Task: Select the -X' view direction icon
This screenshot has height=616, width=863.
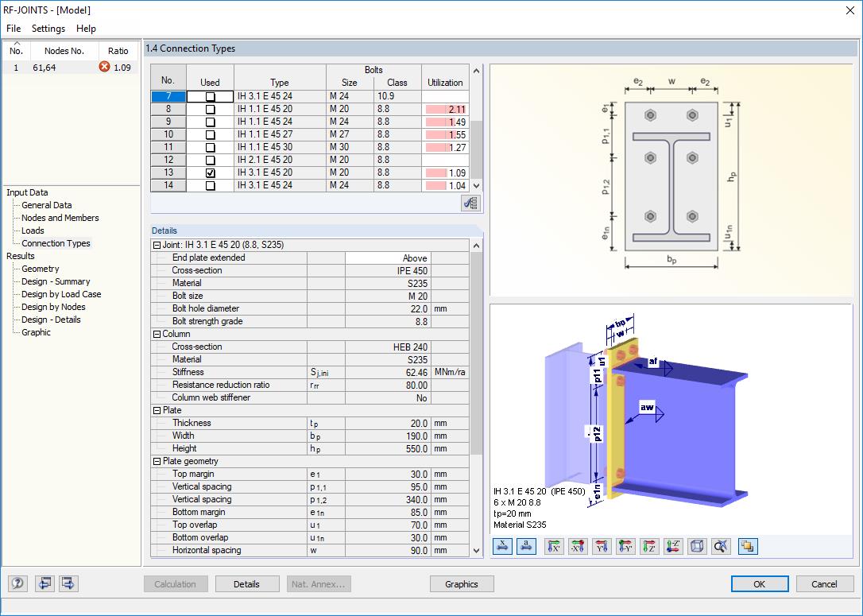Action: pos(576,546)
